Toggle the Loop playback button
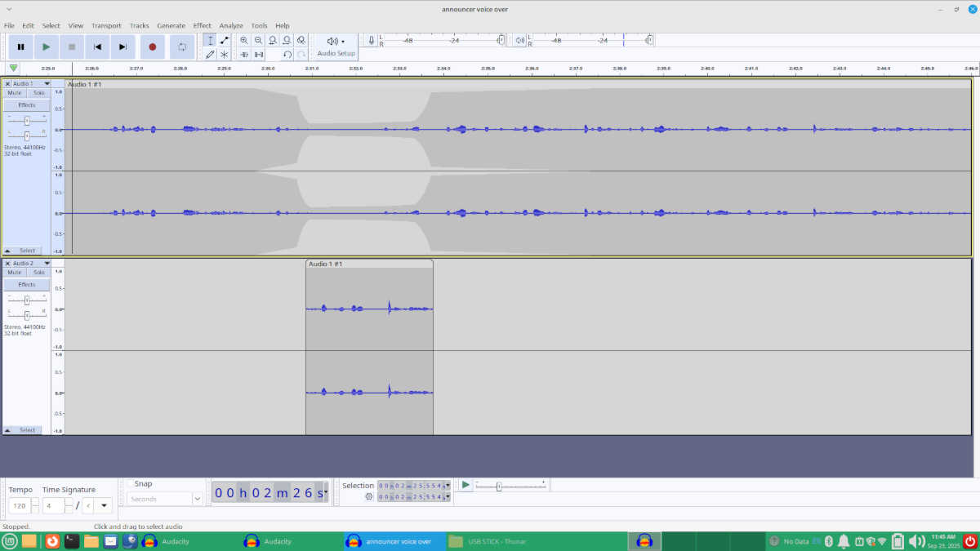980x551 pixels. [x=182, y=47]
